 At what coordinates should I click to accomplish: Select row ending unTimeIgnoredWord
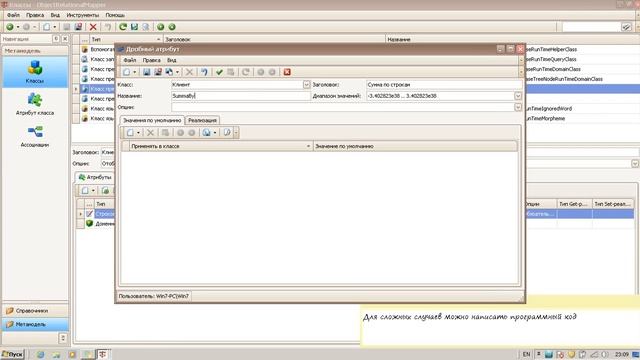click(x=549, y=109)
